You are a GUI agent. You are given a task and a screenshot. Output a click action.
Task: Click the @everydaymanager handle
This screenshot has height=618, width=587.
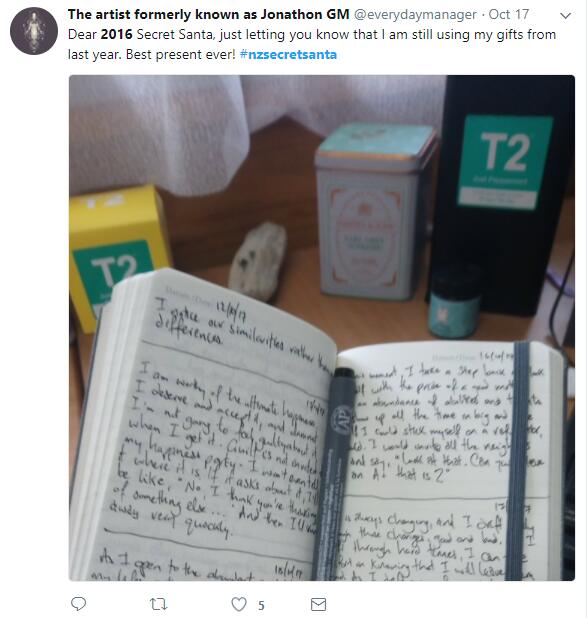click(415, 15)
